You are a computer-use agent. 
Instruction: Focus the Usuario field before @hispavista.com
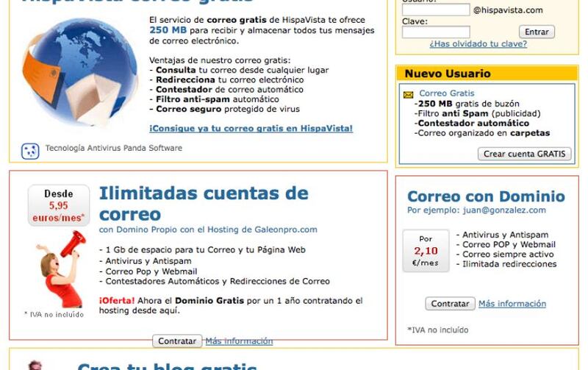coord(436,10)
